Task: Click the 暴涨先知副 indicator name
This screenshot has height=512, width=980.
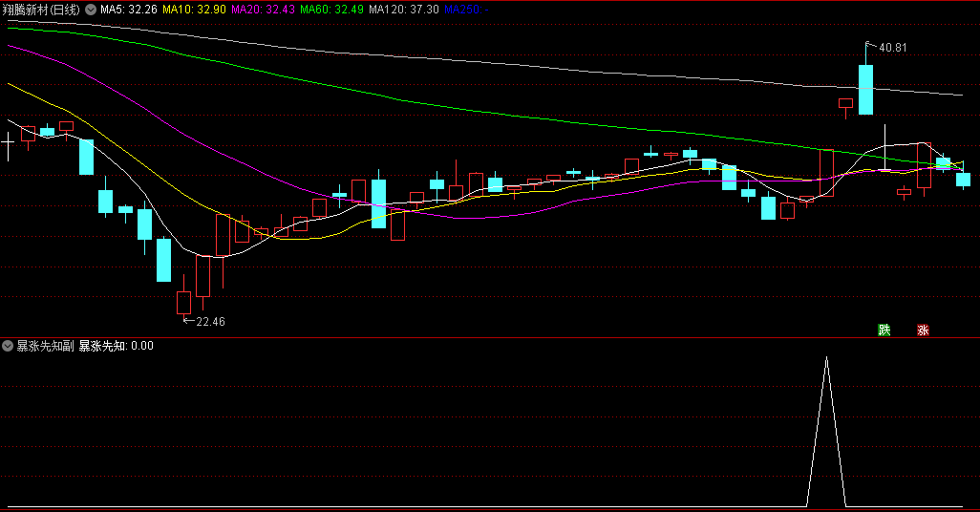Action: click(x=45, y=346)
